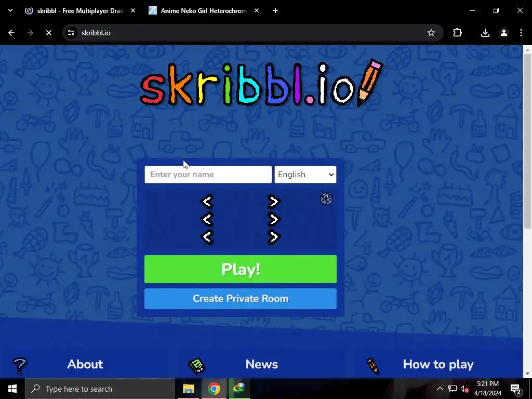Click the green-underlined taskbar app icon
The height and width of the screenshot is (399, 532).
(x=240, y=389)
